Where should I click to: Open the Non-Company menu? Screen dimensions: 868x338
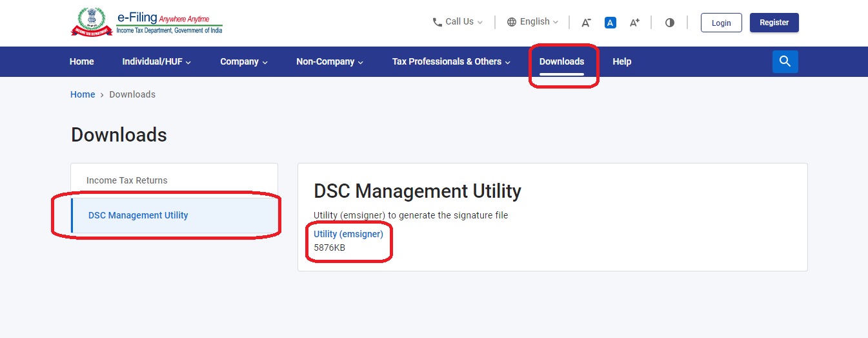coord(330,61)
